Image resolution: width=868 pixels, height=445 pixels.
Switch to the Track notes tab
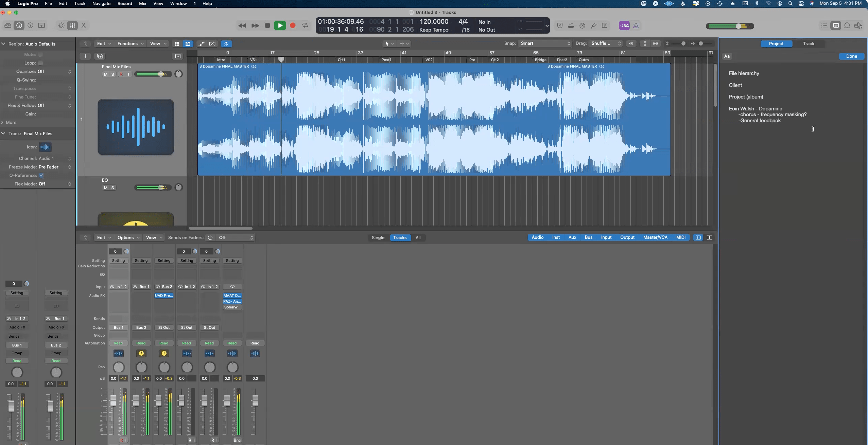pyautogui.click(x=808, y=43)
